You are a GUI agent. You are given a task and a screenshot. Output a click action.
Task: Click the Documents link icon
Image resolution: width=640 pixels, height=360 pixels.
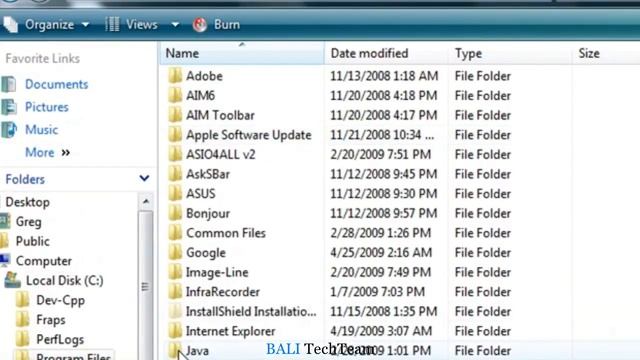point(9,84)
